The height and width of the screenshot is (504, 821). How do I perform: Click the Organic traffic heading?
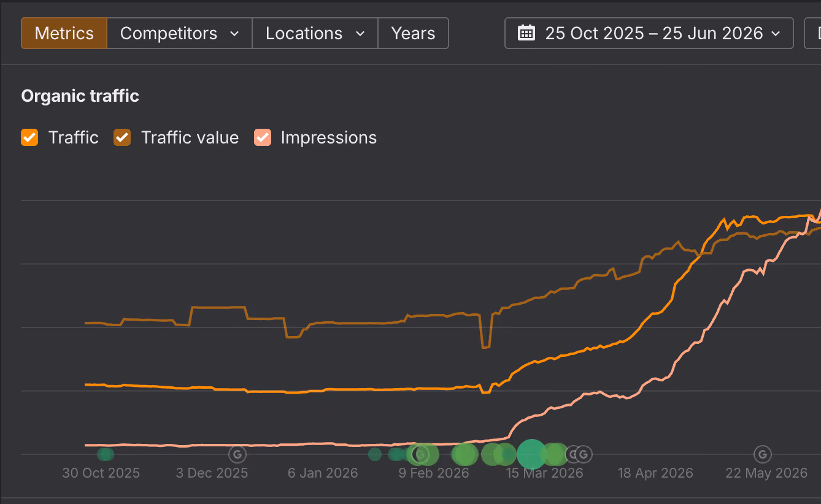point(80,96)
